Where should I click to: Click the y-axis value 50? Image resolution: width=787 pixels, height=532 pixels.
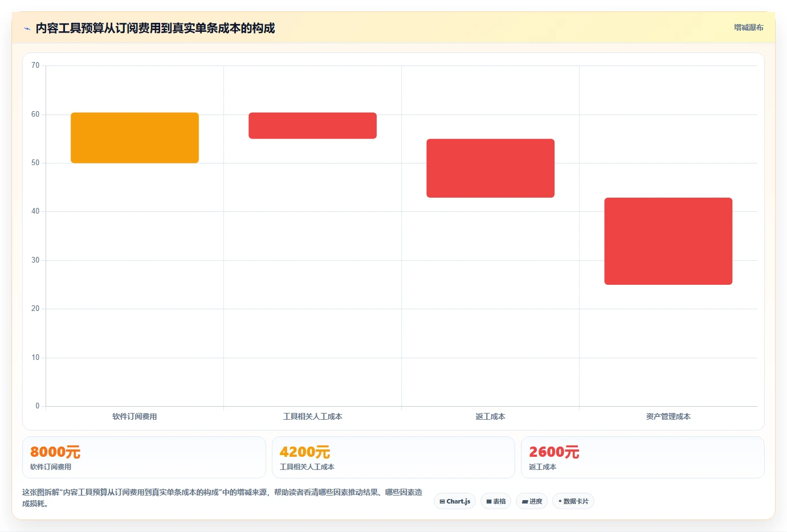click(x=35, y=163)
